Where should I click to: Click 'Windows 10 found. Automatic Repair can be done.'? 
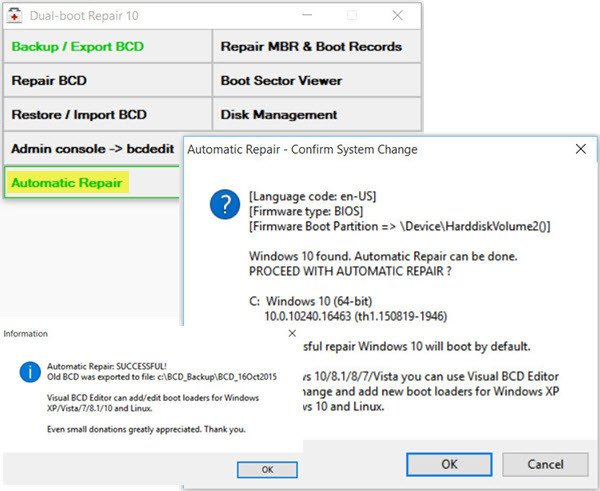(383, 256)
